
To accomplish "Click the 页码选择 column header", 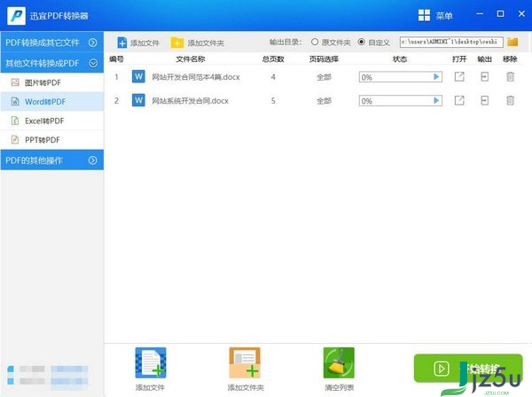I will coord(324,59).
